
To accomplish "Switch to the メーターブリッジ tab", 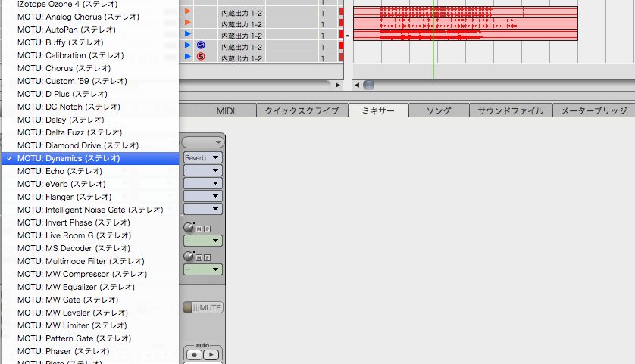I will [593, 110].
